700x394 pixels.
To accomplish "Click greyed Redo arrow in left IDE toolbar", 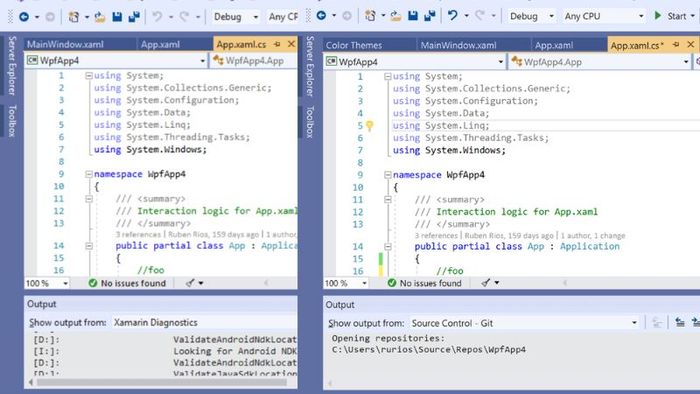I will (x=184, y=17).
